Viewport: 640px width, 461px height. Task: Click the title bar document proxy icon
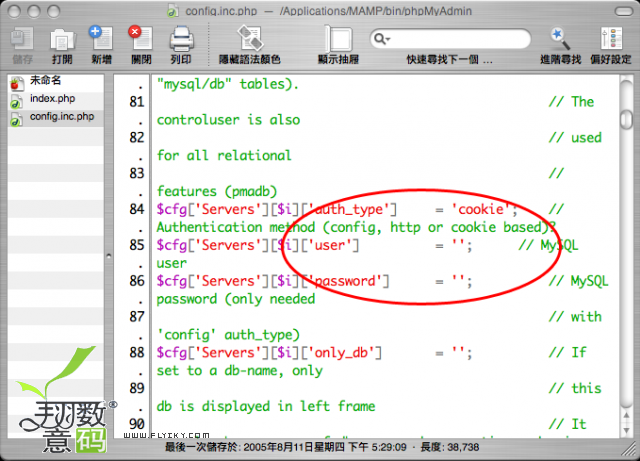click(x=173, y=11)
